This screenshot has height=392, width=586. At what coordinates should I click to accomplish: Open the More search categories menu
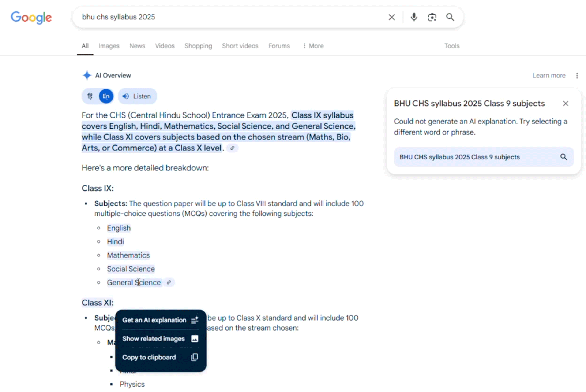[x=313, y=46]
